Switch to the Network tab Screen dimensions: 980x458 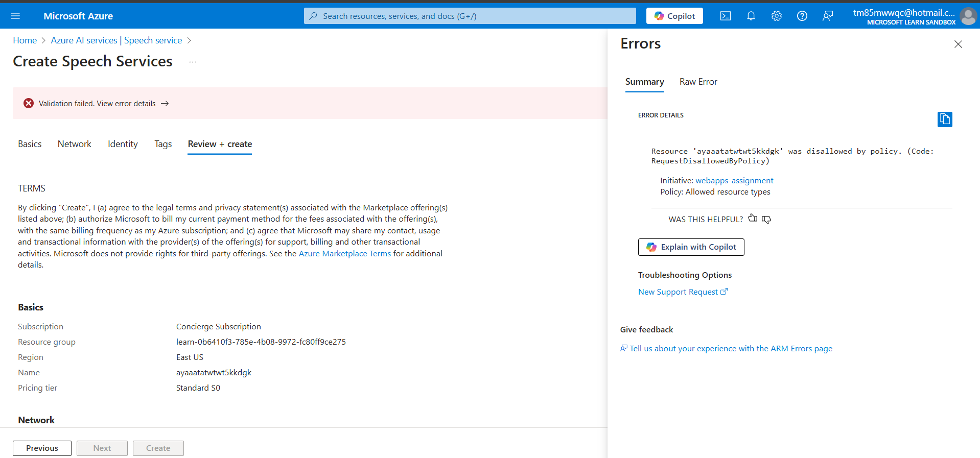[75, 144]
